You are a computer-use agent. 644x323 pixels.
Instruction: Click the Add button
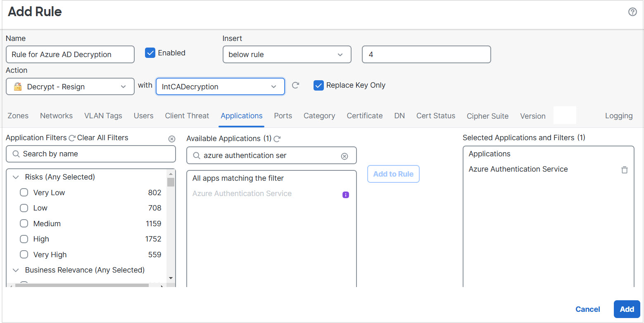(x=626, y=309)
